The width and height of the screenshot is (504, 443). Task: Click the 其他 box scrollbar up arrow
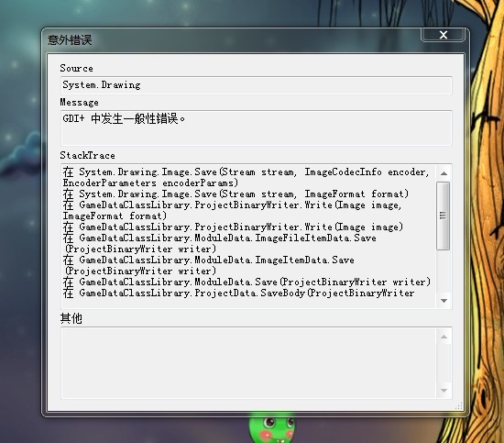click(444, 337)
